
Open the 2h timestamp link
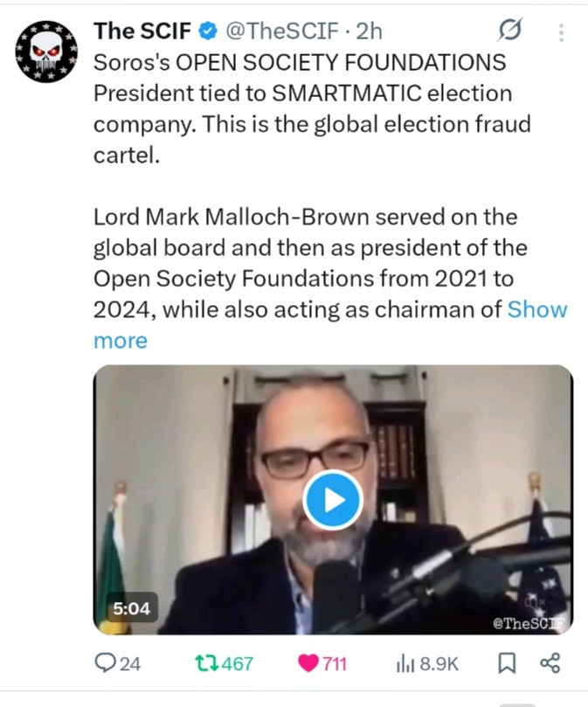(368, 31)
